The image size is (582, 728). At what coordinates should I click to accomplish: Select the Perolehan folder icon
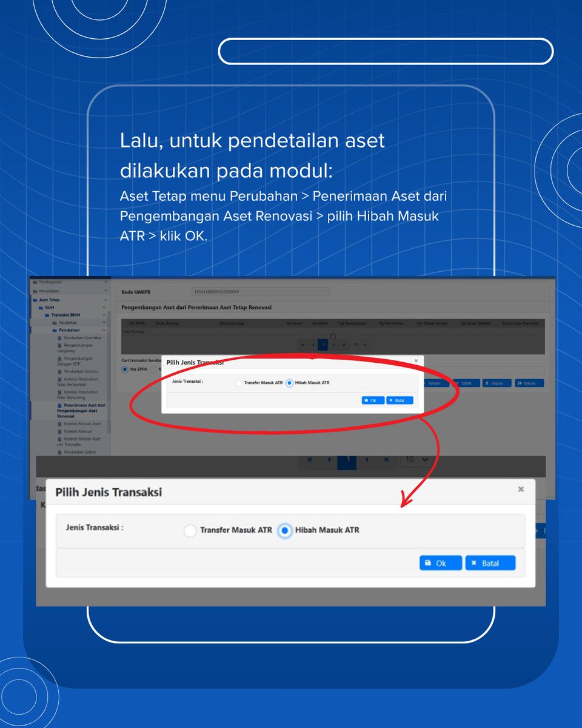pos(55,322)
